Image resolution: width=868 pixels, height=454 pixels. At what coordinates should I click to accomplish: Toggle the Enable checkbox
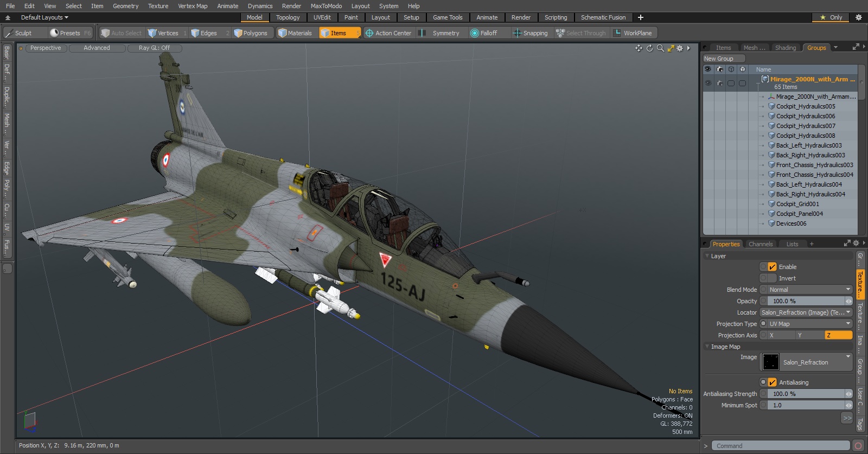click(x=773, y=267)
